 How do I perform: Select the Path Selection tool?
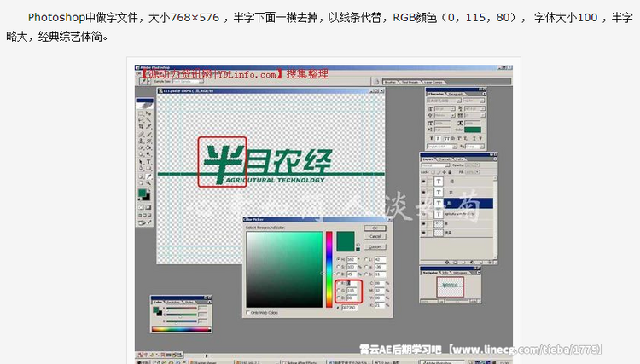tap(141, 161)
